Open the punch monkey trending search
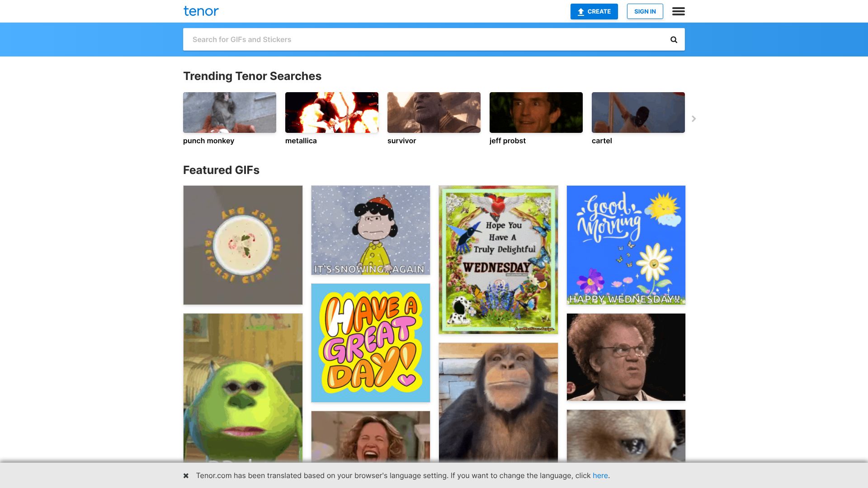This screenshot has height=488, width=868. click(229, 113)
